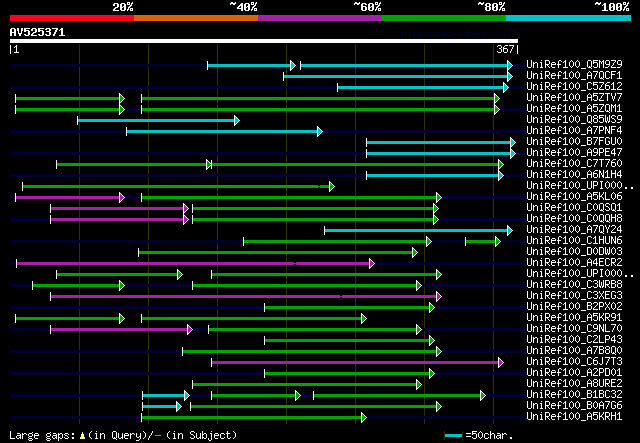Viewport: 640px width, 443px height.
Task: Select the UniRef100_C1HUN6 label
Action: (x=574, y=241)
